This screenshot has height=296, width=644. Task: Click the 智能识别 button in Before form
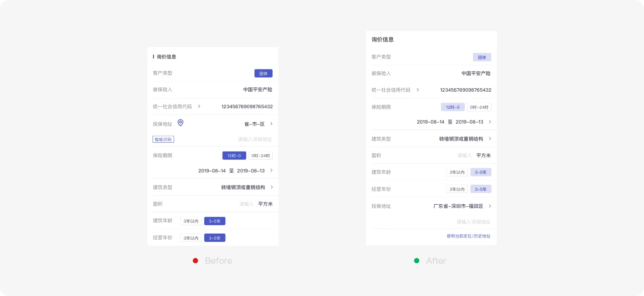click(x=163, y=139)
